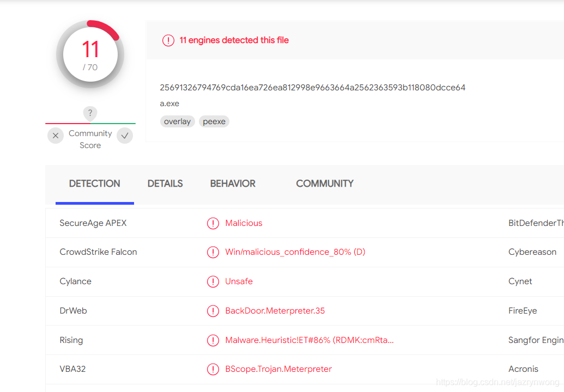Click the question mark community score marker
This screenshot has width=564, height=392.
pos(90,113)
